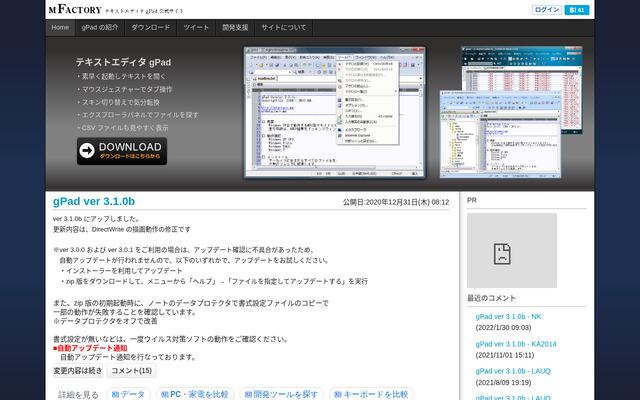
Task: Click the スキン切り替えで気分転換 bullet
Action: [x=118, y=102]
